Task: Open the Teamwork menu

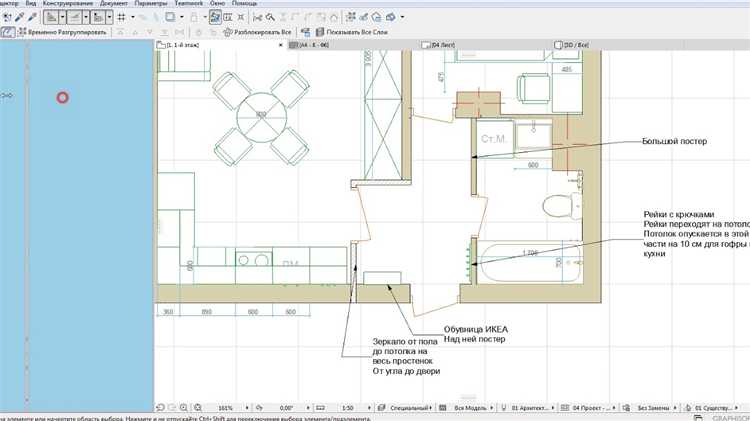Action: click(x=188, y=3)
